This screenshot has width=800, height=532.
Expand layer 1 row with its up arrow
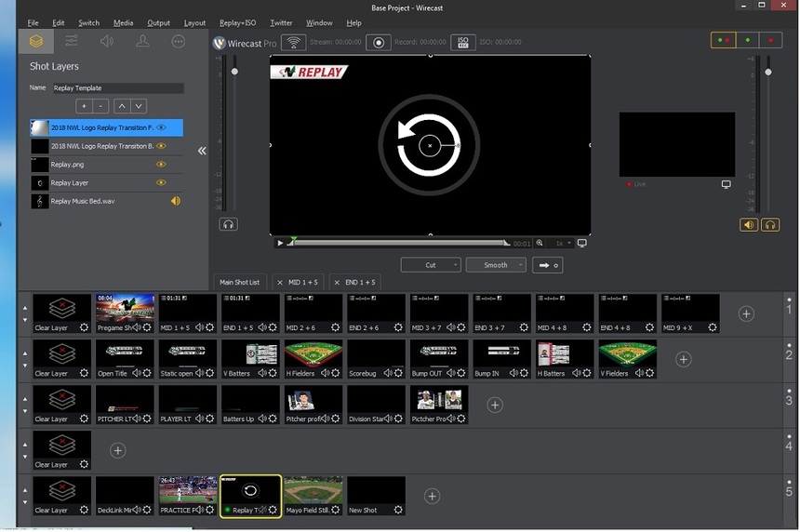[x=25, y=308]
